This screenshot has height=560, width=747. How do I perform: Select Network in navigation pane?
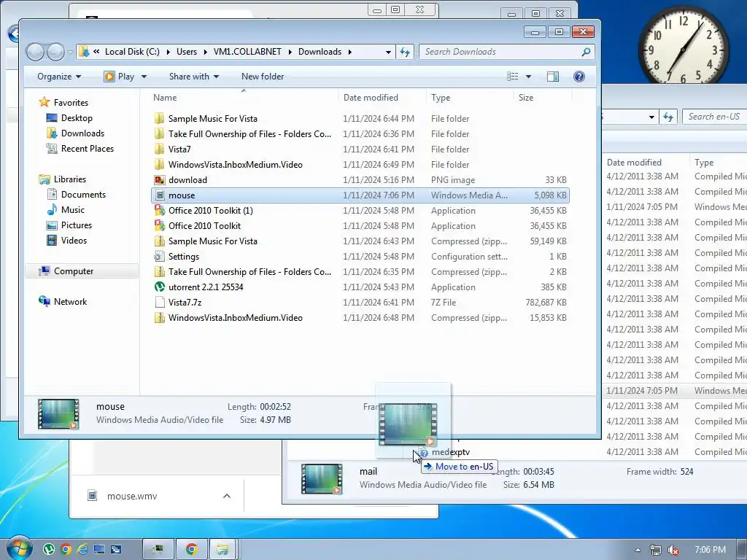tap(70, 301)
